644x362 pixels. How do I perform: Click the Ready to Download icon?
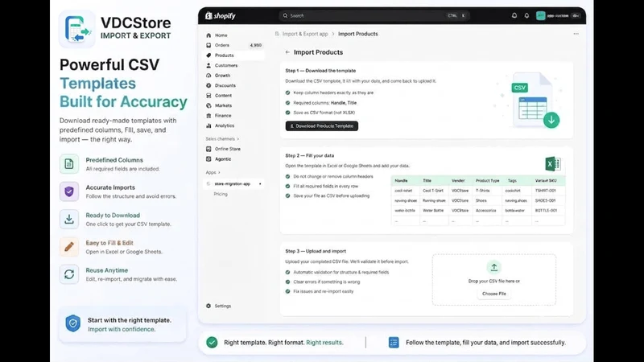point(69,219)
